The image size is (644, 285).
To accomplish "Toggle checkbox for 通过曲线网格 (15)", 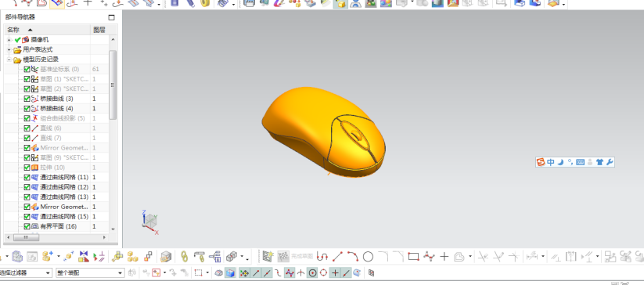I will 27,216.
